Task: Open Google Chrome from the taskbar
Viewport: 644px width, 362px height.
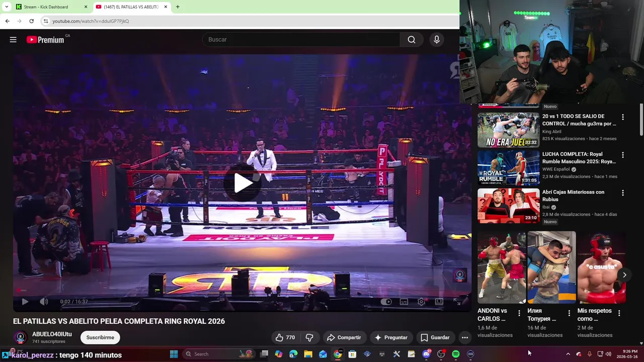Action: 338,354
